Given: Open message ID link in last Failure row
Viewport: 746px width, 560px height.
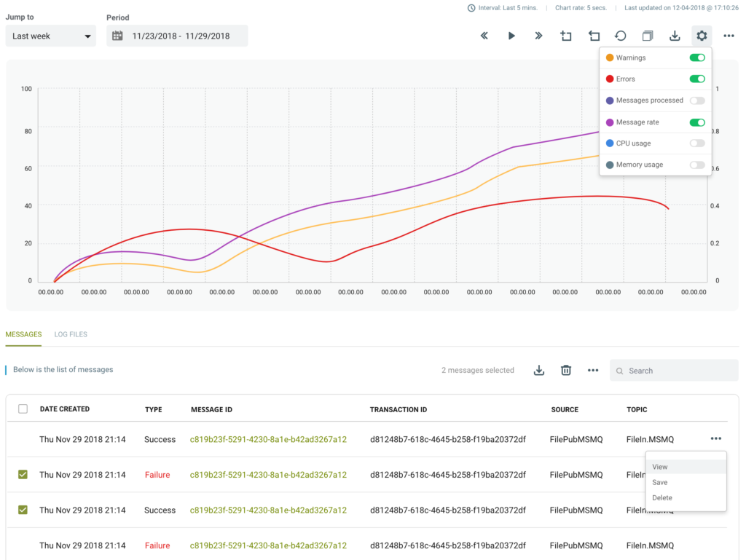Looking at the screenshot, I should pos(268,545).
